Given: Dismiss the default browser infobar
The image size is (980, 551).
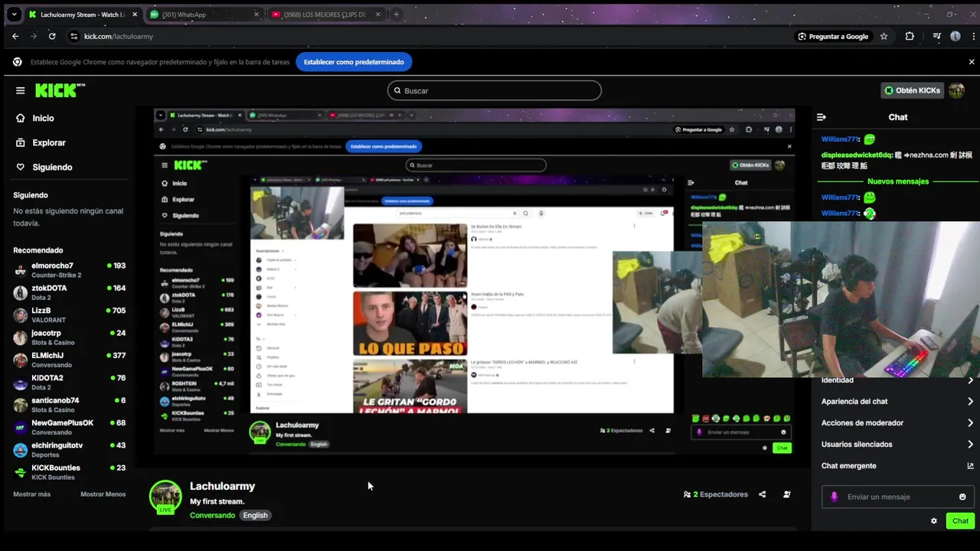Looking at the screenshot, I should tap(972, 62).
